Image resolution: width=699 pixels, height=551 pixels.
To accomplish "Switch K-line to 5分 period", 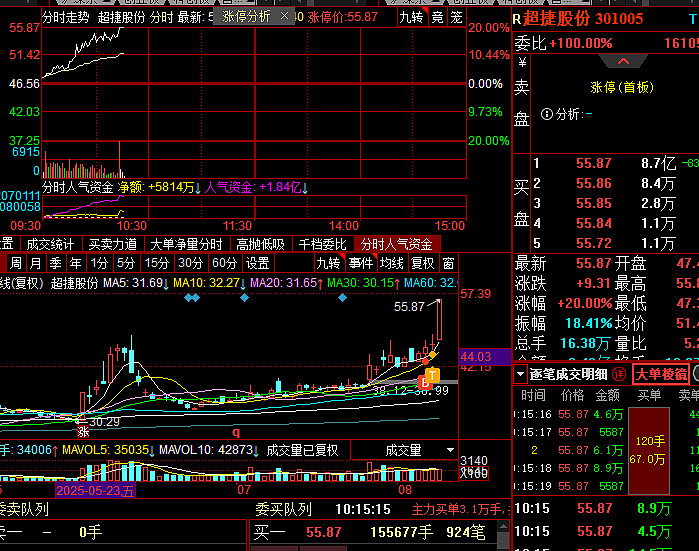I will [x=126, y=263].
